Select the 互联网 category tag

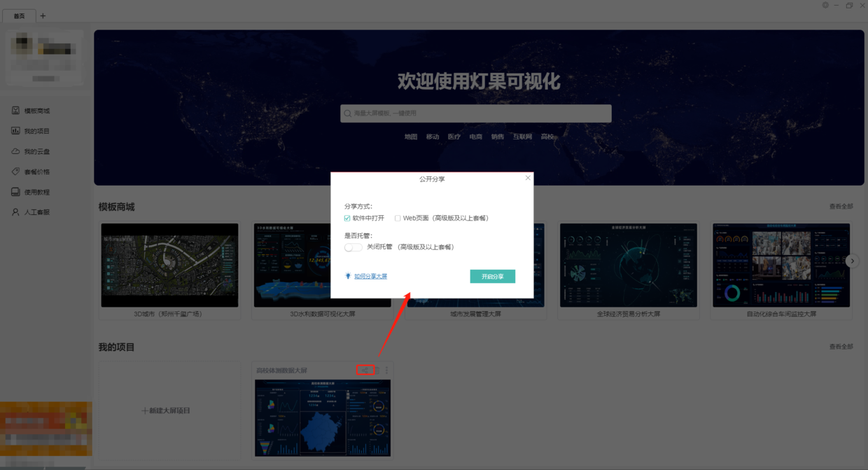coord(522,137)
